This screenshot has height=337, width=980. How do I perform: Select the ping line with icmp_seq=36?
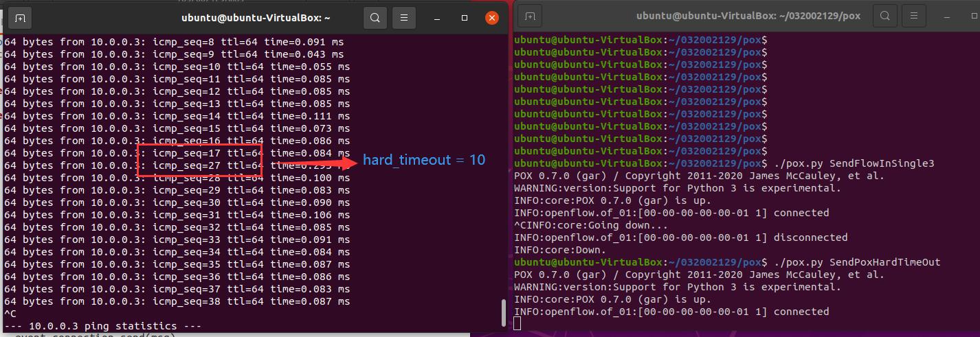tap(177, 277)
